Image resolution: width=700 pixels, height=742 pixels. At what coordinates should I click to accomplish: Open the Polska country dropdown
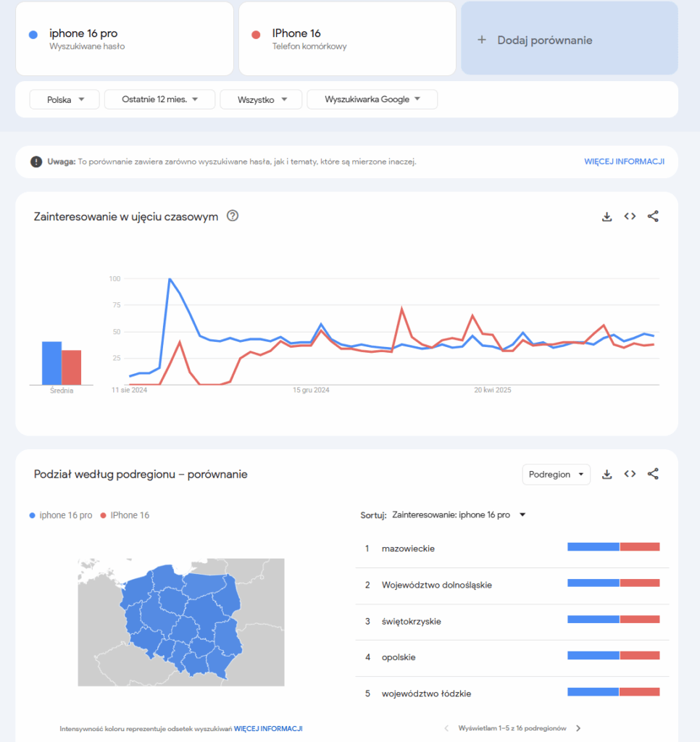point(64,99)
